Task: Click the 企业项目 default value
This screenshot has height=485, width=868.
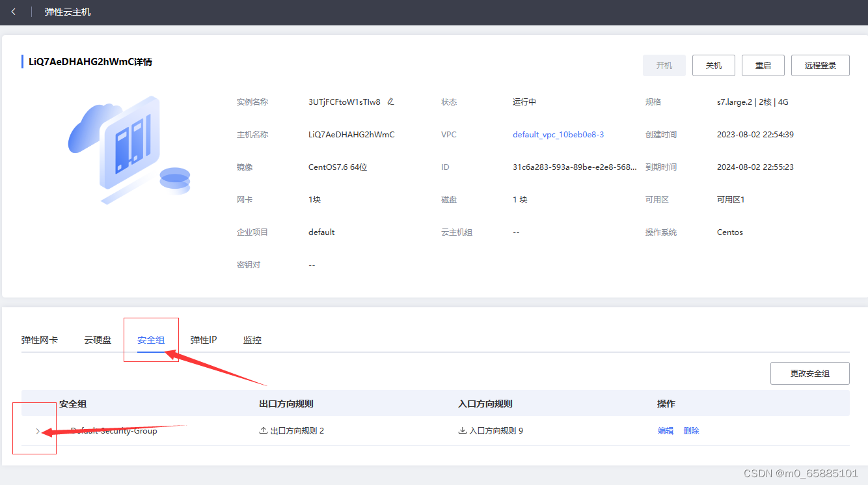Action: point(321,232)
